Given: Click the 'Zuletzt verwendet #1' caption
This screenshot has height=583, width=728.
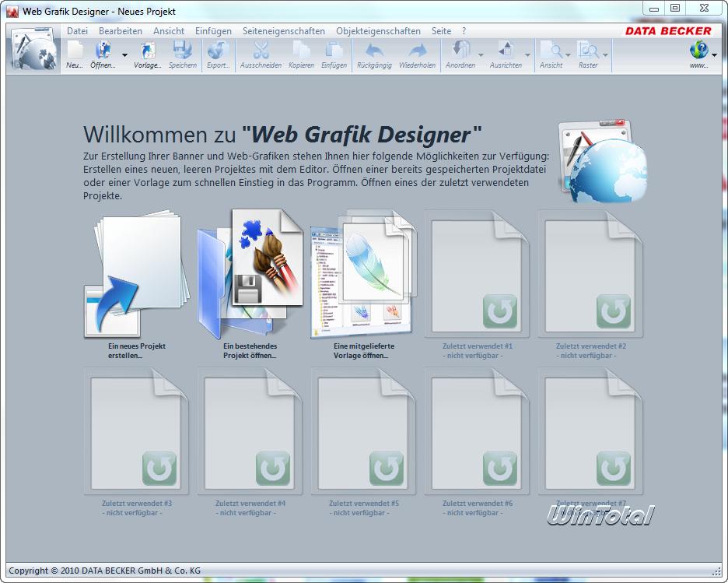Looking at the screenshot, I should [x=477, y=351].
